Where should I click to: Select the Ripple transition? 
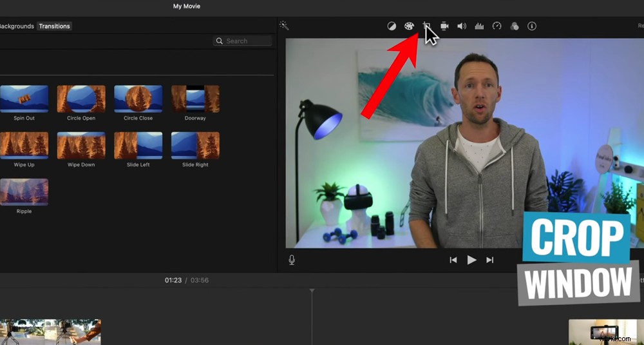pyautogui.click(x=24, y=192)
